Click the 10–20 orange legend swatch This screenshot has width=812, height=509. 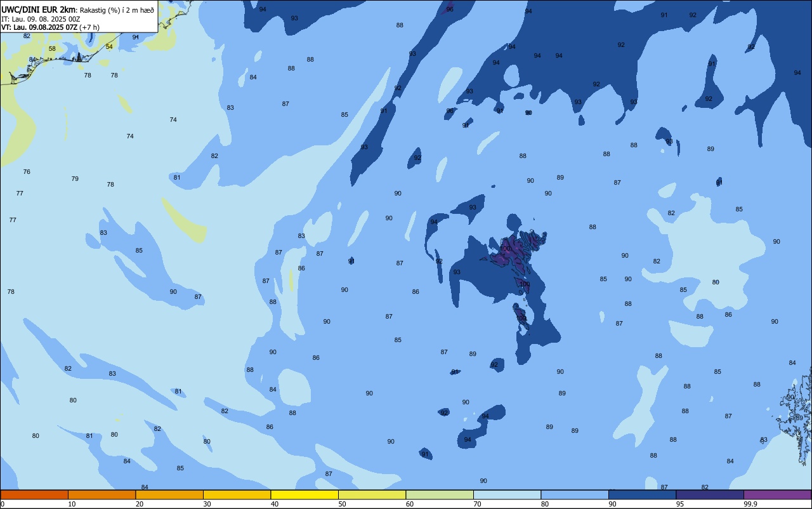pyautogui.click(x=101, y=494)
